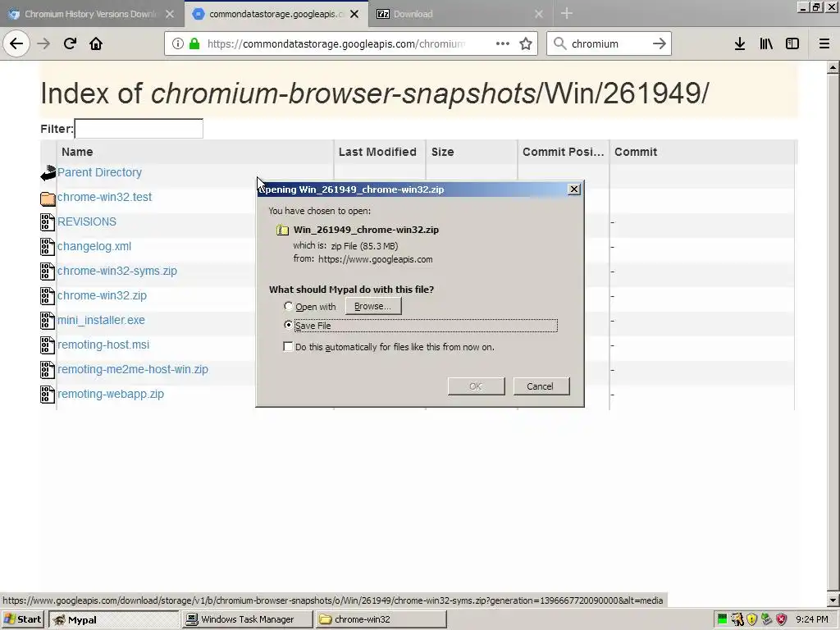
Task: Click the yellow shield tray icon
Action: (752, 619)
